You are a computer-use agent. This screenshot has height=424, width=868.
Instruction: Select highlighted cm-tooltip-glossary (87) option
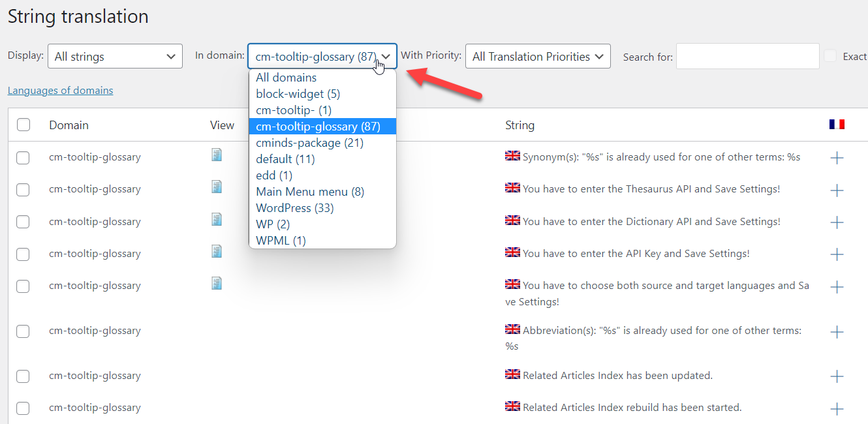322,127
